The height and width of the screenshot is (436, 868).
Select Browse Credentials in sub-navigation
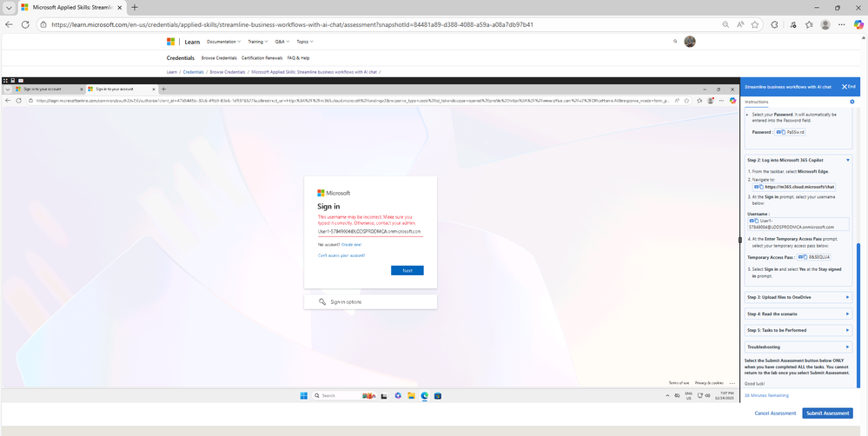tap(219, 58)
